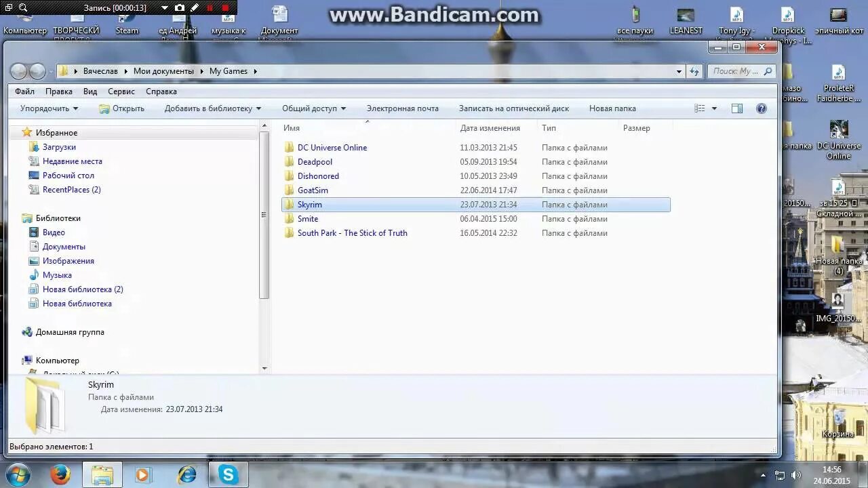868x488 pixels.
Task: Click Вячеслав in address breadcrumb
Action: coord(100,71)
